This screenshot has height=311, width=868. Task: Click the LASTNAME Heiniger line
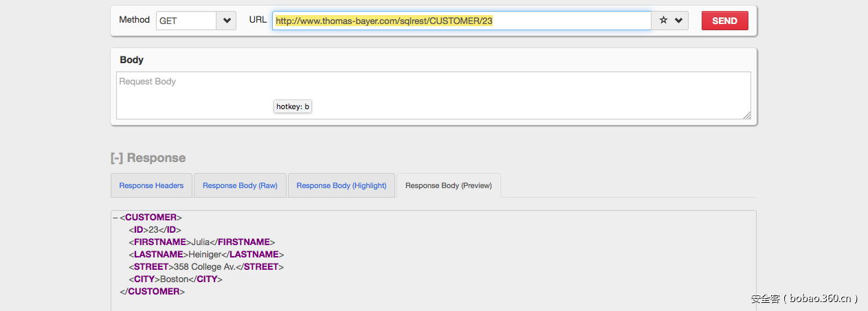coord(206,255)
